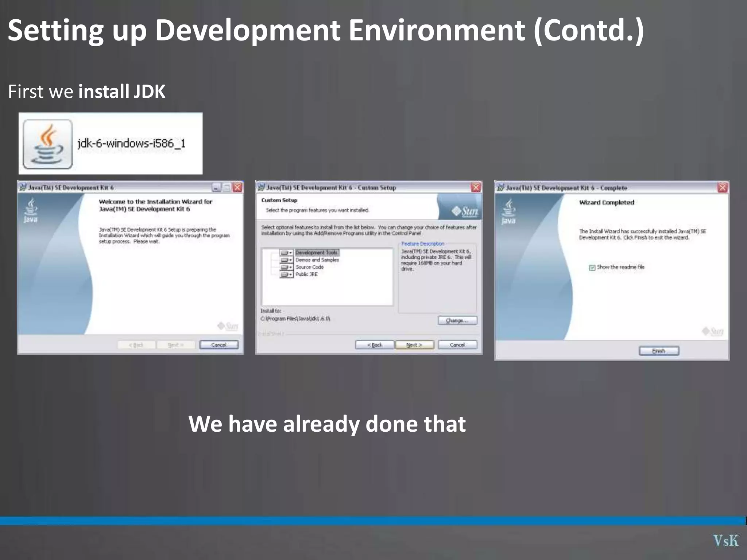This screenshot has height=560, width=747.
Task: Close the Custom Setup window
Action: point(476,187)
